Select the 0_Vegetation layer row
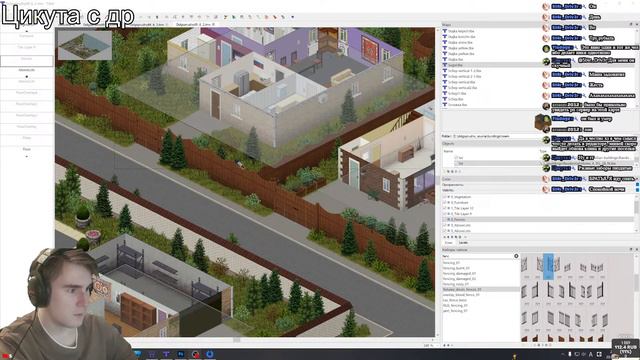Screen dimensions: 640x360 pos(538,197)
